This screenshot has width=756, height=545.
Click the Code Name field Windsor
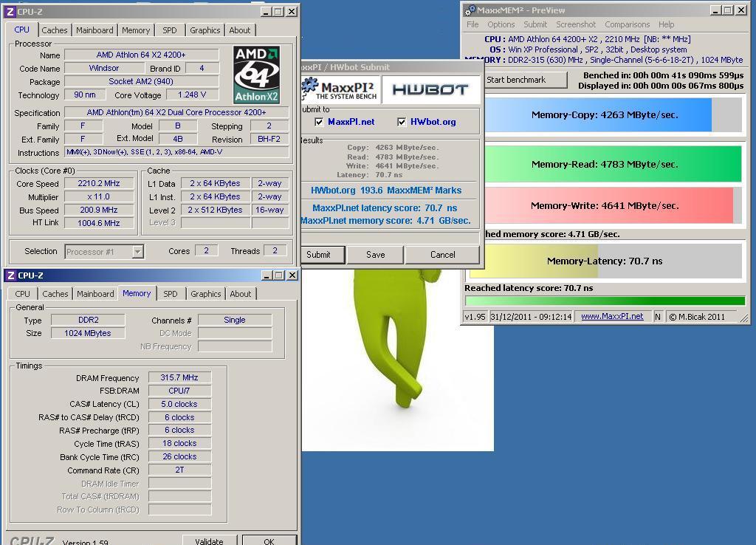[x=103, y=68]
